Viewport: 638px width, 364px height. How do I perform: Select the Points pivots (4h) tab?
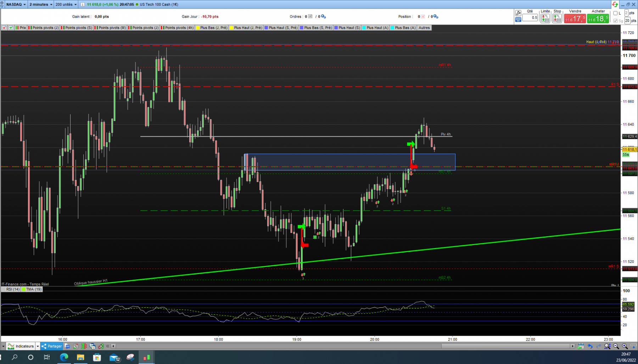pyautogui.click(x=177, y=28)
